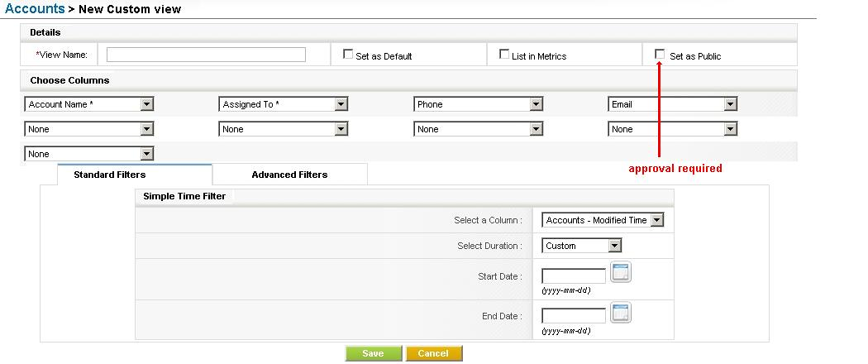Open the End Date calendar picker icon
Viewport: 868px width, 364px height.
[x=621, y=313]
